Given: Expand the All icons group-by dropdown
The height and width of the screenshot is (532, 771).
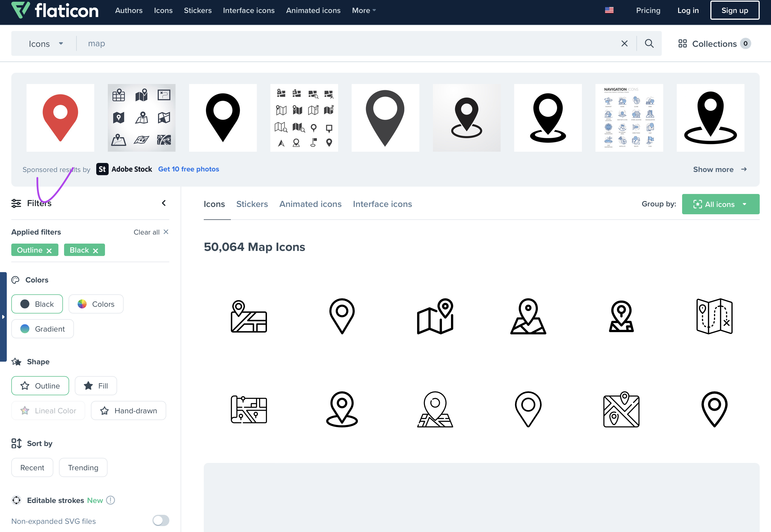Looking at the screenshot, I should pyautogui.click(x=720, y=204).
